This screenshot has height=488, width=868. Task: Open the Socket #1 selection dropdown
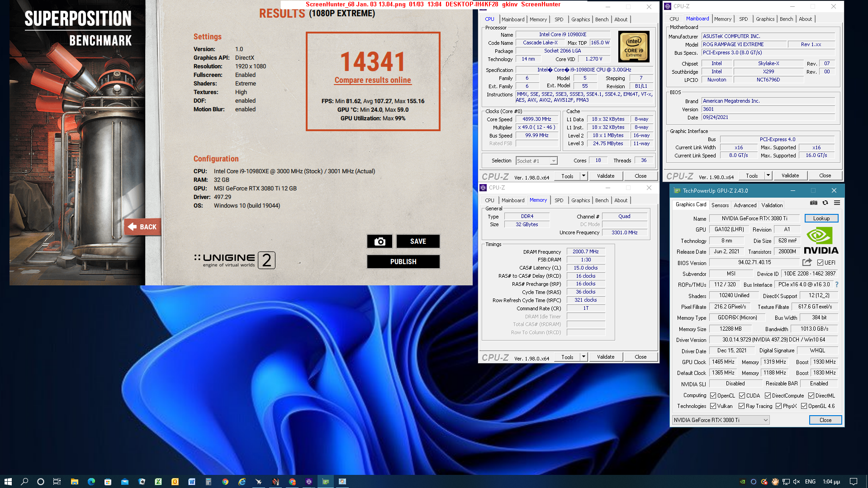tap(536, 161)
